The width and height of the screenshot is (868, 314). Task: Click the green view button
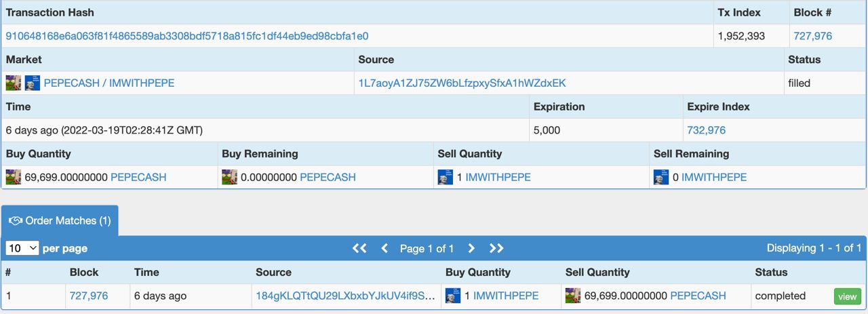pyautogui.click(x=848, y=296)
